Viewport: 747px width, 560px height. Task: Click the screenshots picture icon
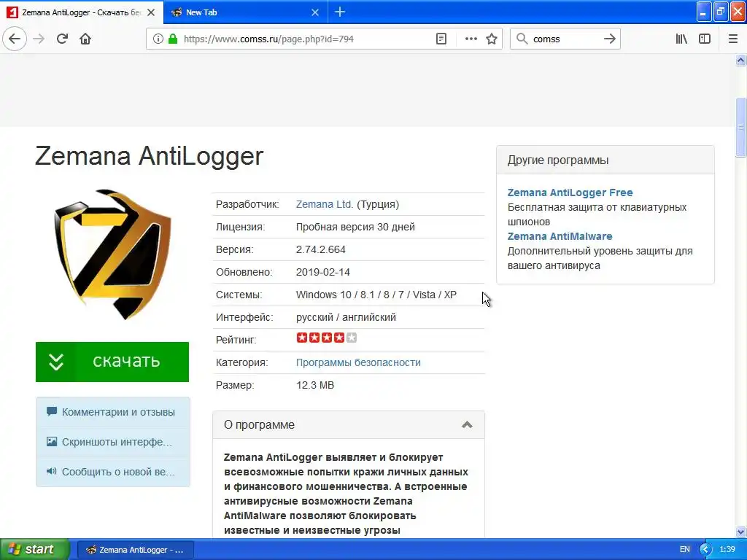52,441
